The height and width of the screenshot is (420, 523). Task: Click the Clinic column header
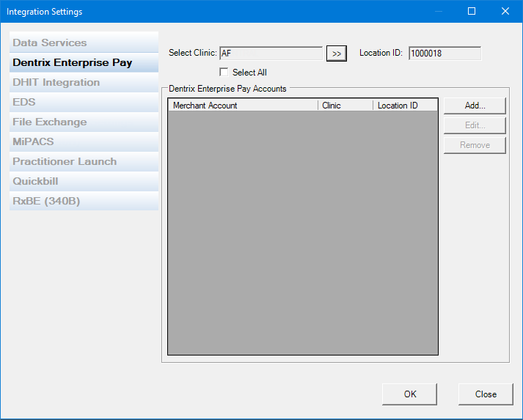345,106
